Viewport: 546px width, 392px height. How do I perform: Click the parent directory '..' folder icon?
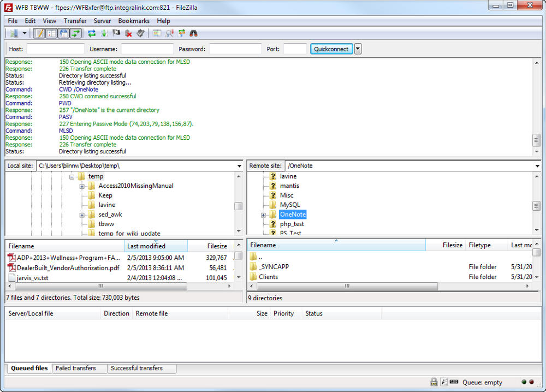pos(253,257)
